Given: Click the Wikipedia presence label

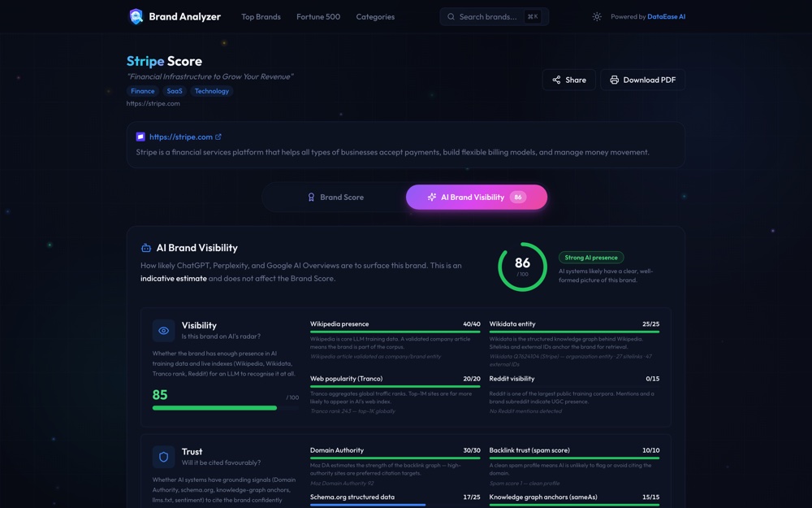Looking at the screenshot, I should (x=339, y=324).
